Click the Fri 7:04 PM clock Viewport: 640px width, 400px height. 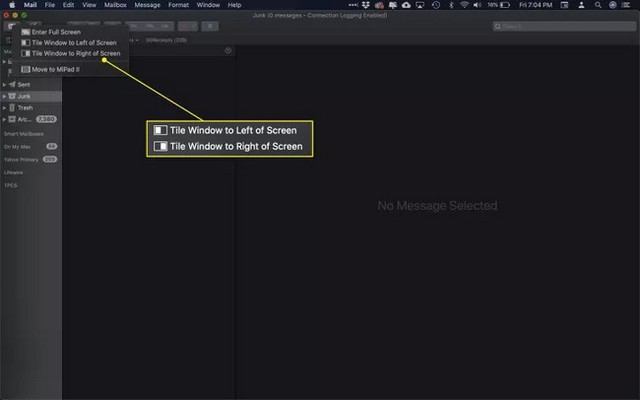coord(536,5)
